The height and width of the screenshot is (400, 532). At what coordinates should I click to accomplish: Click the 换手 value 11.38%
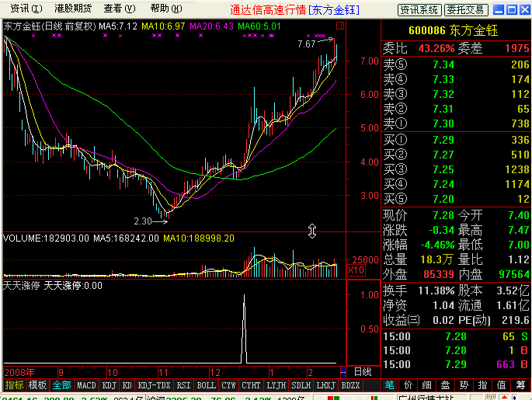tap(436, 290)
